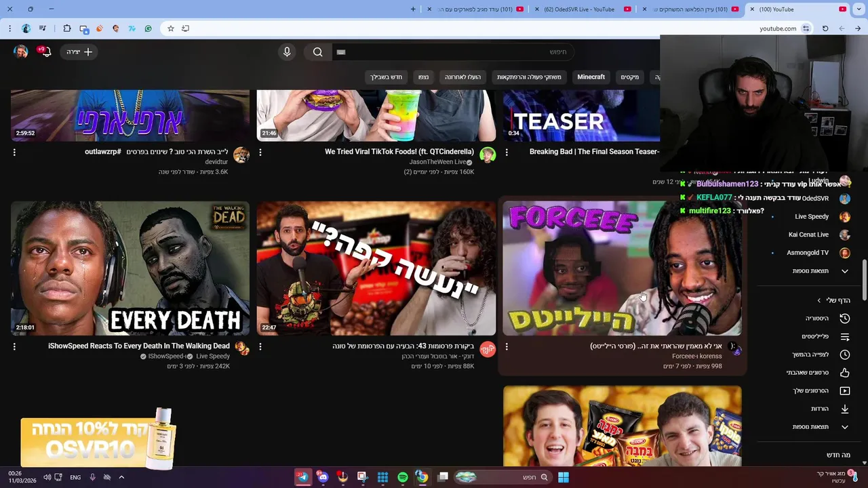
Task: Open the History icon in the sidebar
Action: 845,318
